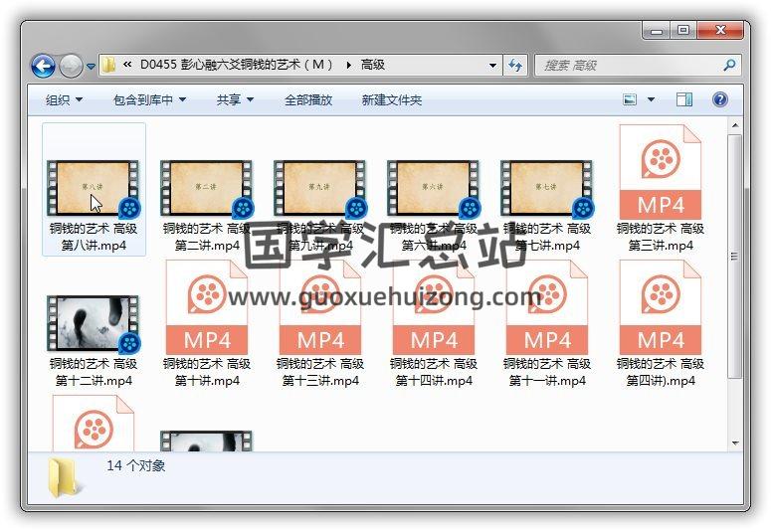Click the 14 个对象 status text
Image resolution: width=771 pixels, height=532 pixels.
[x=135, y=465]
